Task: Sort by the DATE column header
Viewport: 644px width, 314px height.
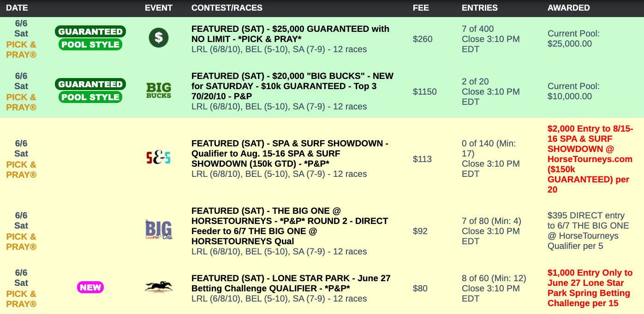Action: (x=17, y=8)
